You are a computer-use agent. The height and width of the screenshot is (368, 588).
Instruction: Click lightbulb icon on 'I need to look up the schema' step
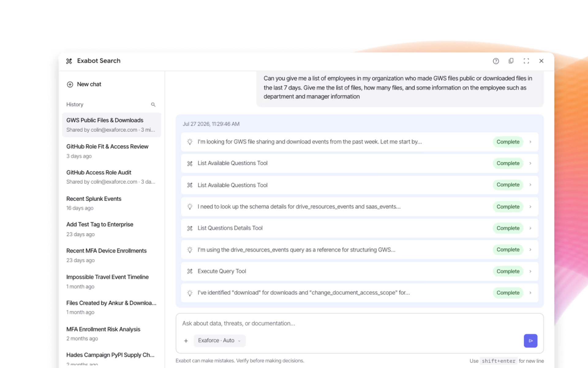click(190, 206)
